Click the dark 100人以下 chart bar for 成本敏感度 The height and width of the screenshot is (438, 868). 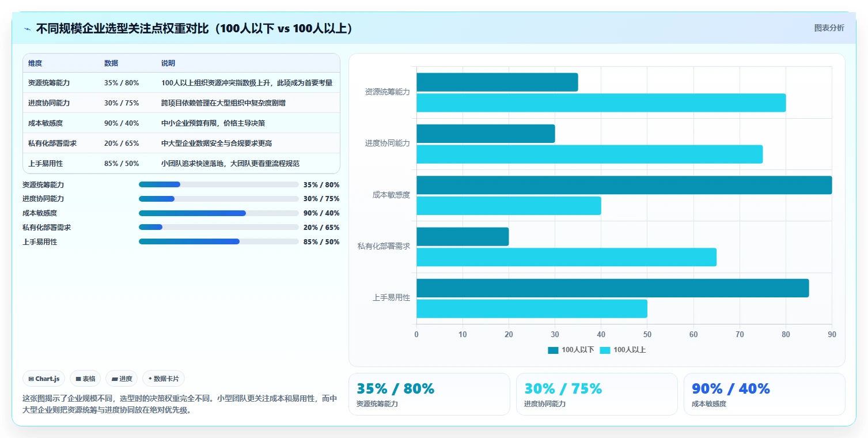pos(624,185)
